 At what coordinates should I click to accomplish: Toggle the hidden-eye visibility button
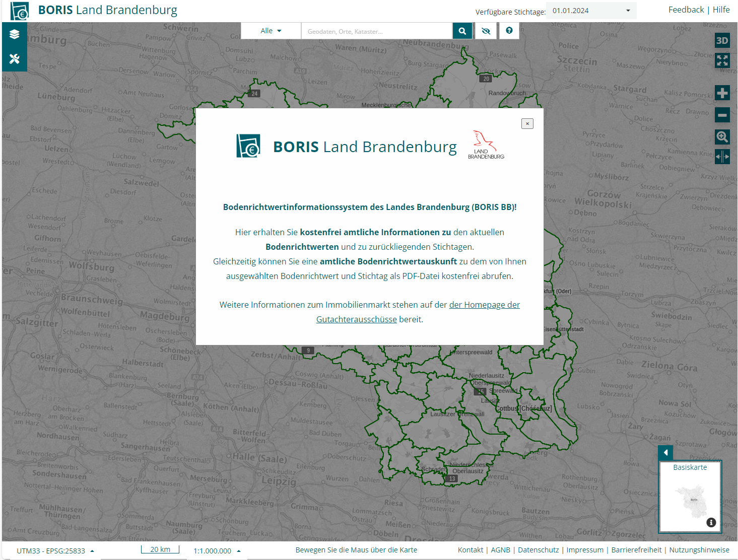click(486, 31)
